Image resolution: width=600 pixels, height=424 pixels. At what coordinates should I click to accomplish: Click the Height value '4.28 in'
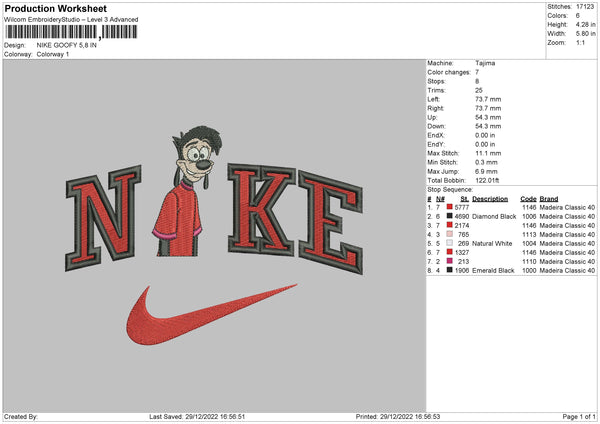585,24
